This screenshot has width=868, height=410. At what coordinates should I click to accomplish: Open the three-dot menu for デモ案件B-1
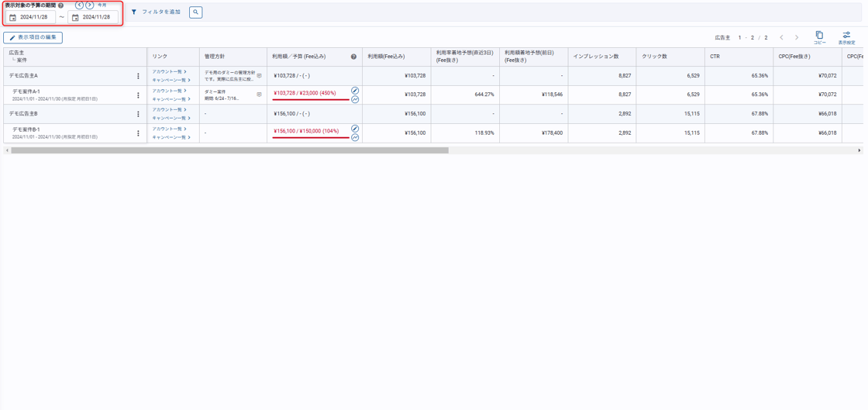point(138,133)
